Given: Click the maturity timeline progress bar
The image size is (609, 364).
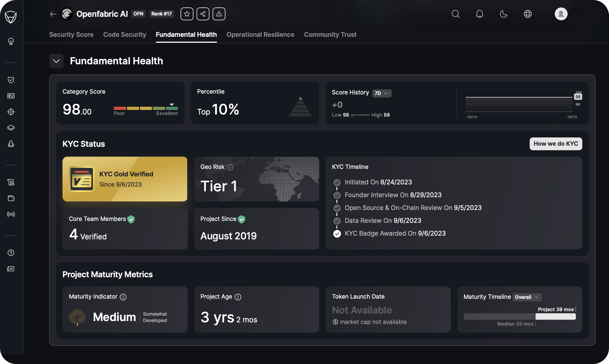Looking at the screenshot, I should pos(520,316).
